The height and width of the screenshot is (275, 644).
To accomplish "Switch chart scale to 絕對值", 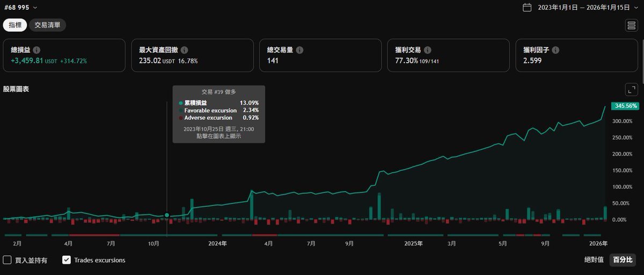I will pyautogui.click(x=595, y=260).
